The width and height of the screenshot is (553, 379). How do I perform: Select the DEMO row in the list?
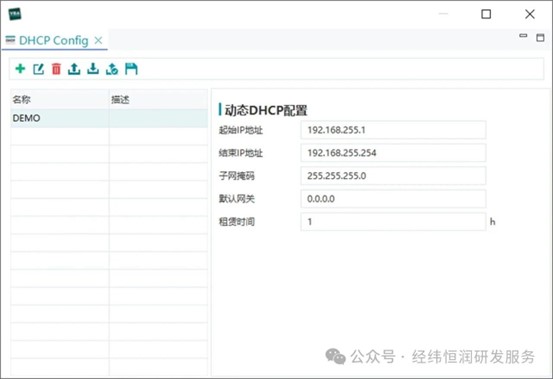coord(109,118)
